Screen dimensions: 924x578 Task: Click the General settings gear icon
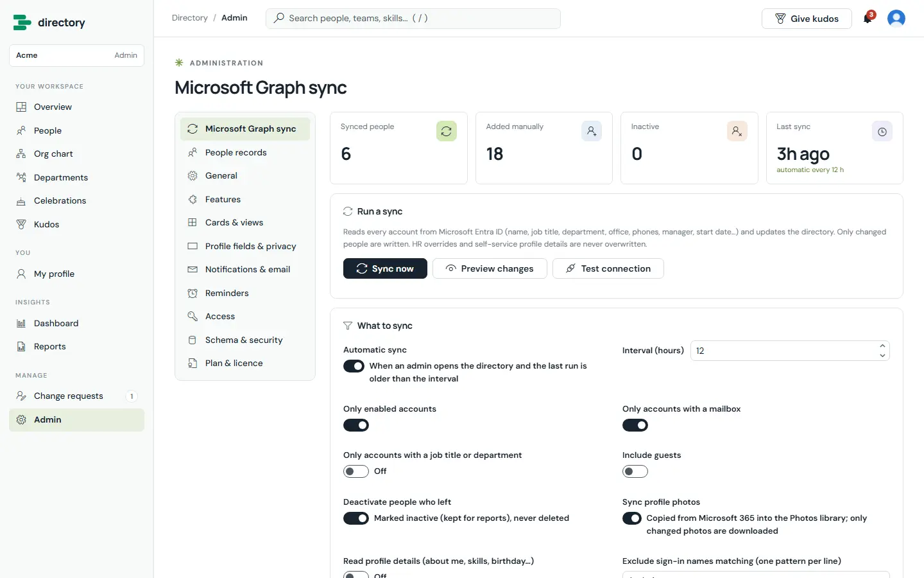pyautogui.click(x=193, y=176)
